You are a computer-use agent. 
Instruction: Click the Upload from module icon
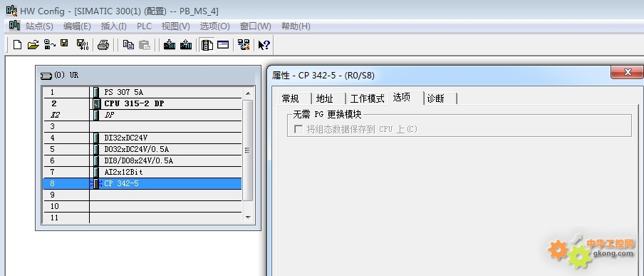click(x=186, y=44)
